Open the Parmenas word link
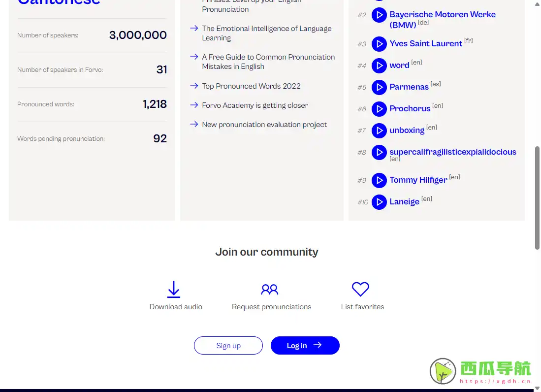Viewport: 541px width, 392px height. click(x=409, y=87)
